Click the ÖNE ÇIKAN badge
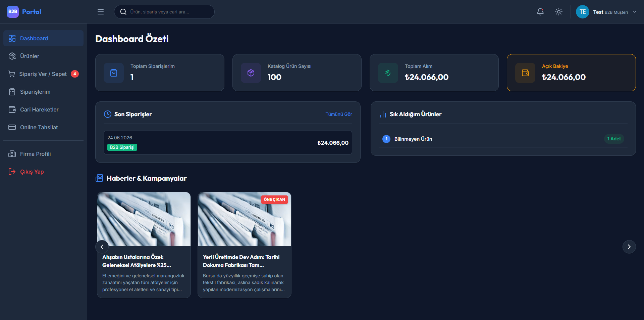The image size is (644, 320). click(274, 199)
